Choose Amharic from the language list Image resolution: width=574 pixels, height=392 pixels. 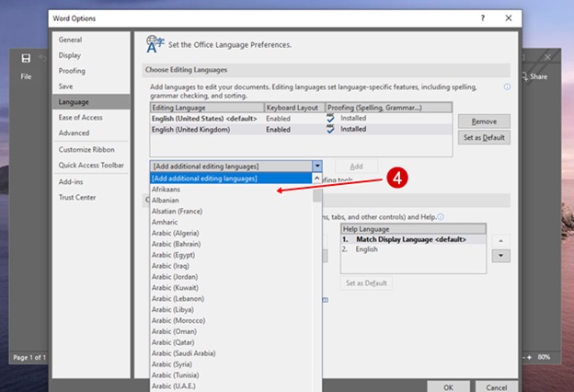pos(231,222)
